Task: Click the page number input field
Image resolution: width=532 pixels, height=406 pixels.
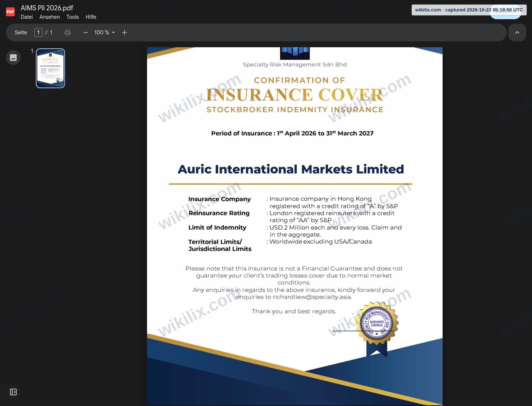Action: coord(38,32)
